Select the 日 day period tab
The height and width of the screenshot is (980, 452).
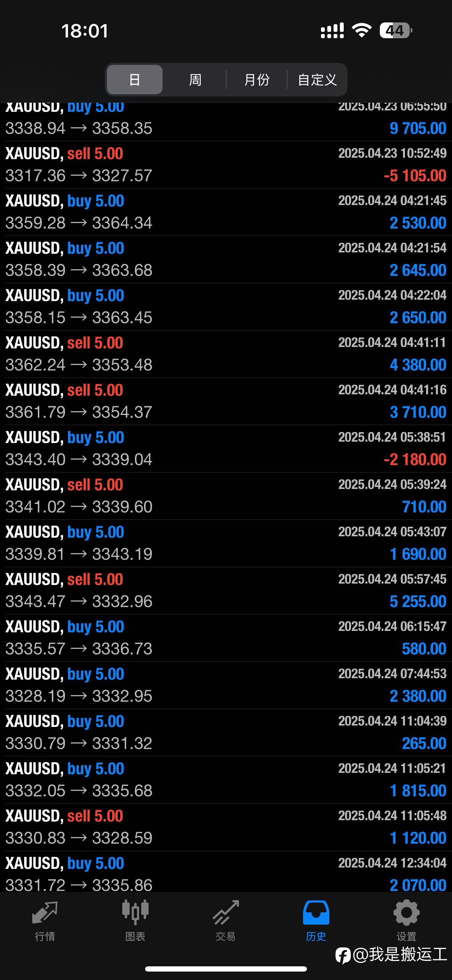tap(135, 80)
